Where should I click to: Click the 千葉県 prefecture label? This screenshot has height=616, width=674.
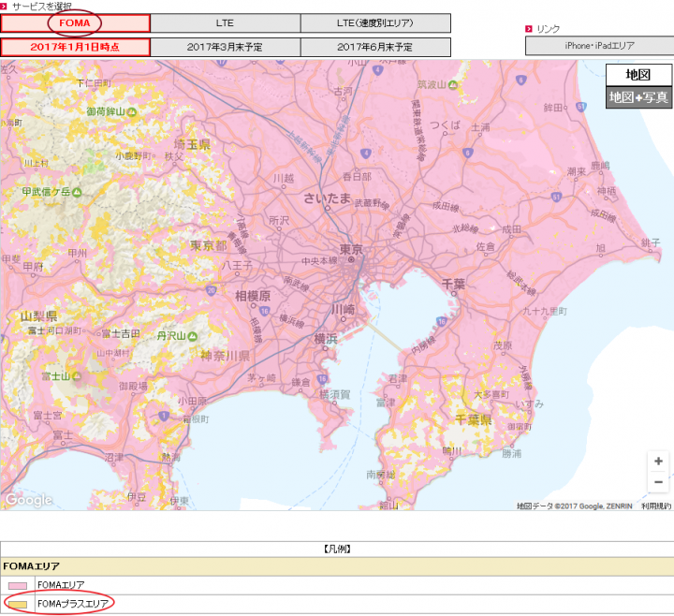click(x=474, y=419)
